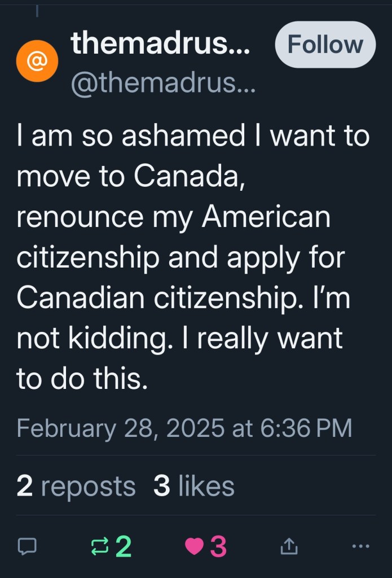Tap the share upload arrow icon
392x578 pixels.
click(288, 546)
